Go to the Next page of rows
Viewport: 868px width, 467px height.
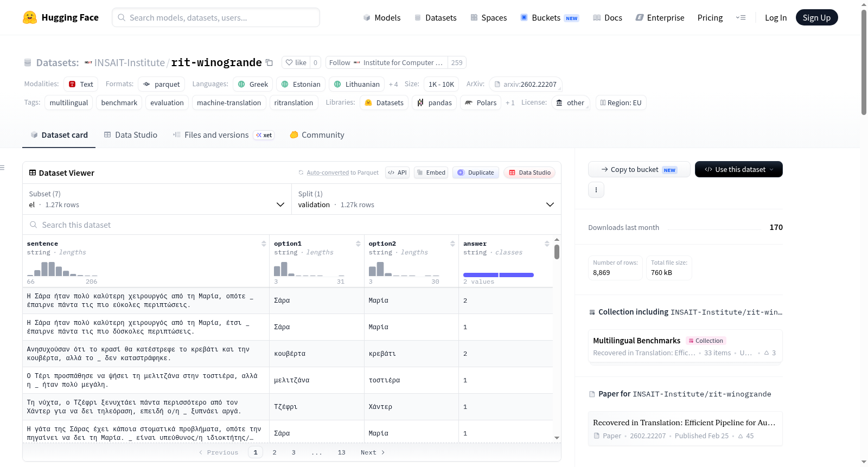click(373, 452)
